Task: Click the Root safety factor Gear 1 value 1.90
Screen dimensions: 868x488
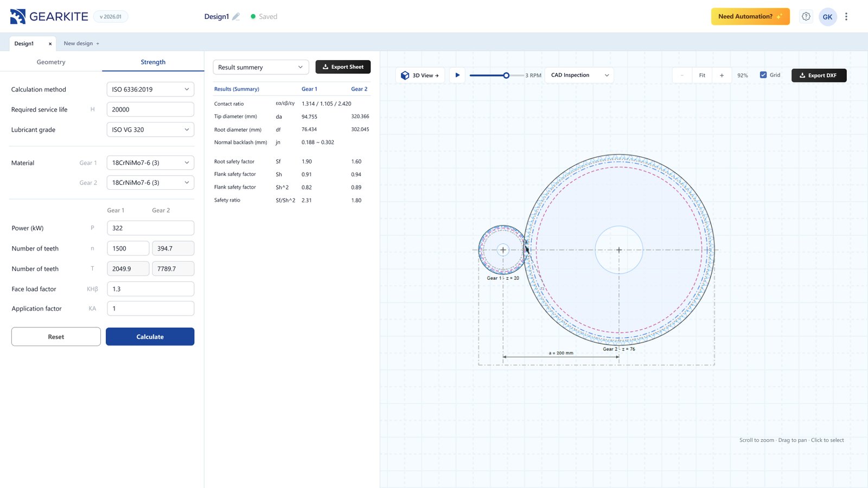Action: coord(307,162)
